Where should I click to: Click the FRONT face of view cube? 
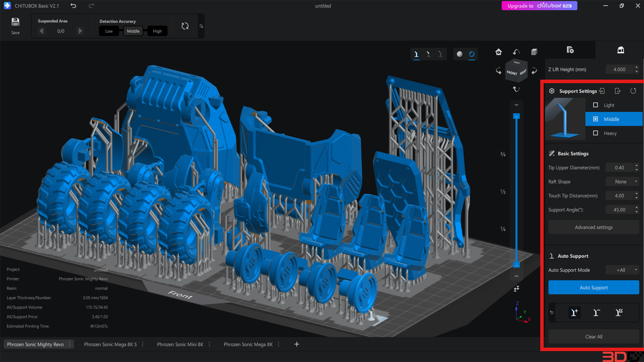(x=512, y=73)
